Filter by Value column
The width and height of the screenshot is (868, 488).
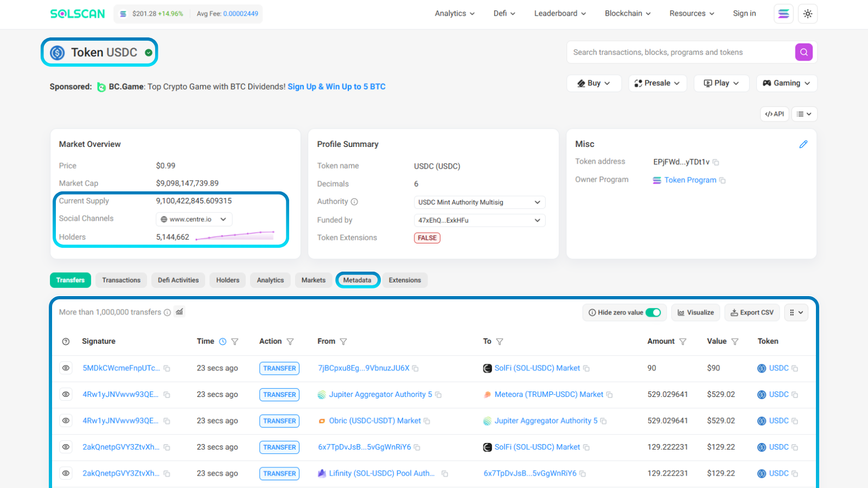point(735,342)
